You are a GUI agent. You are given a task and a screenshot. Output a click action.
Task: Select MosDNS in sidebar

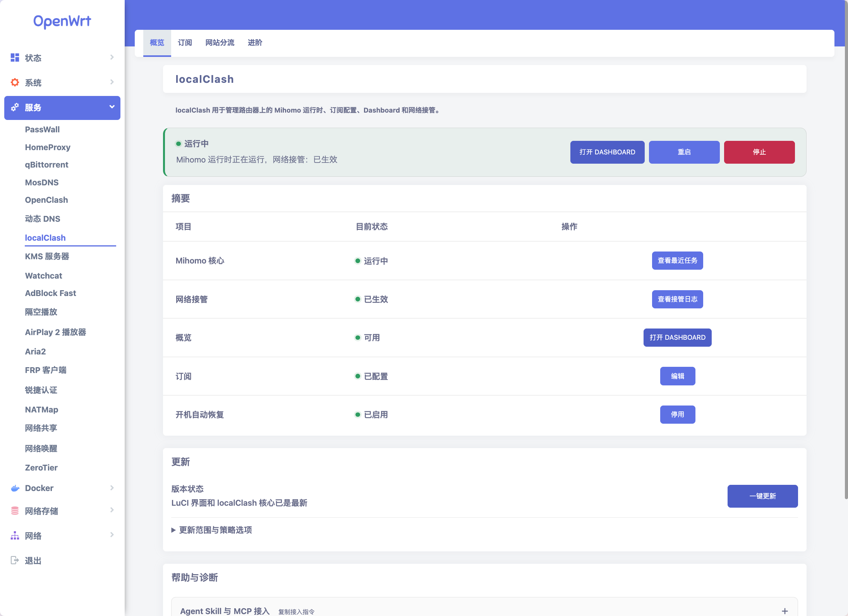point(42,183)
